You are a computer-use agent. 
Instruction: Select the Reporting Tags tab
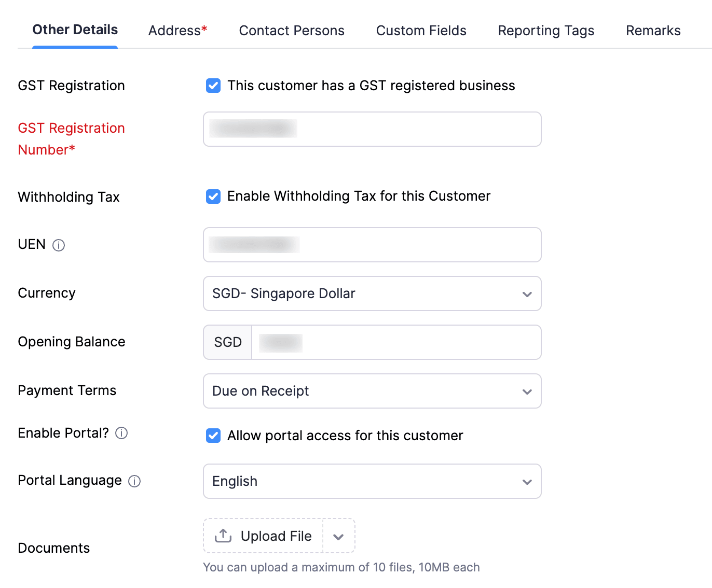coord(546,31)
